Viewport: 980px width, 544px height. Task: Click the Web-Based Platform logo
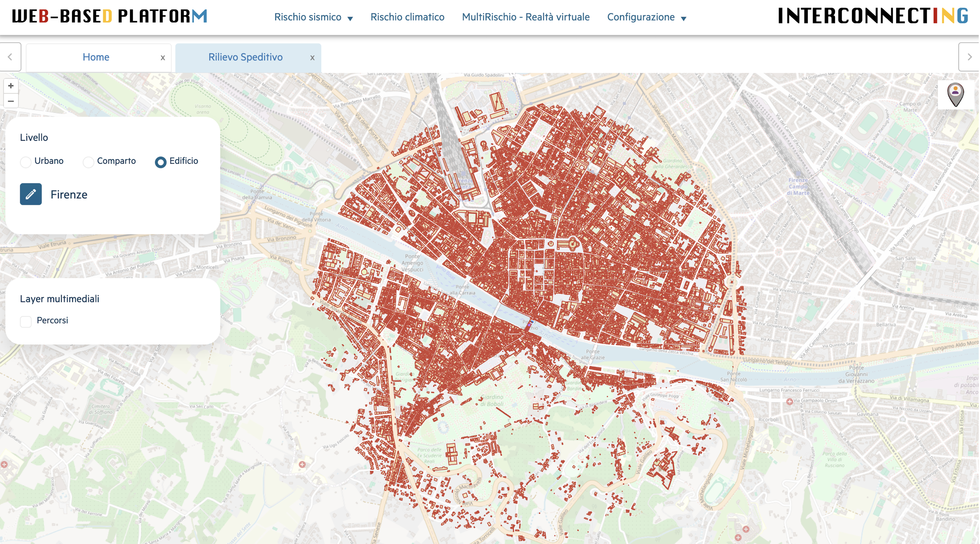pyautogui.click(x=110, y=16)
